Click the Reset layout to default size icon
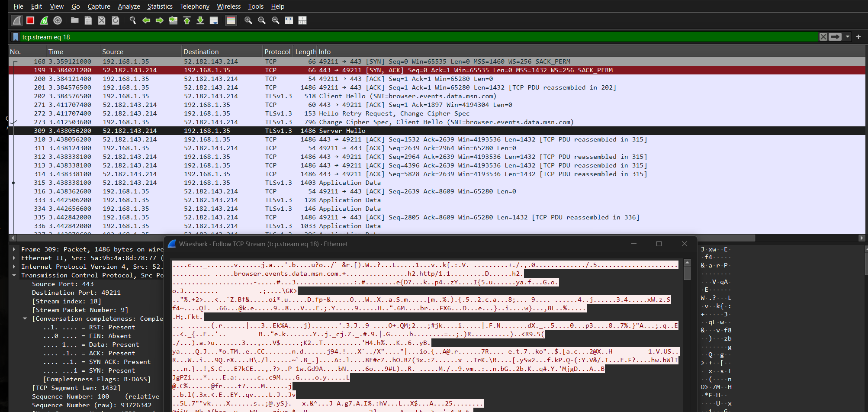Viewport: 868px width, 412px height. point(302,20)
